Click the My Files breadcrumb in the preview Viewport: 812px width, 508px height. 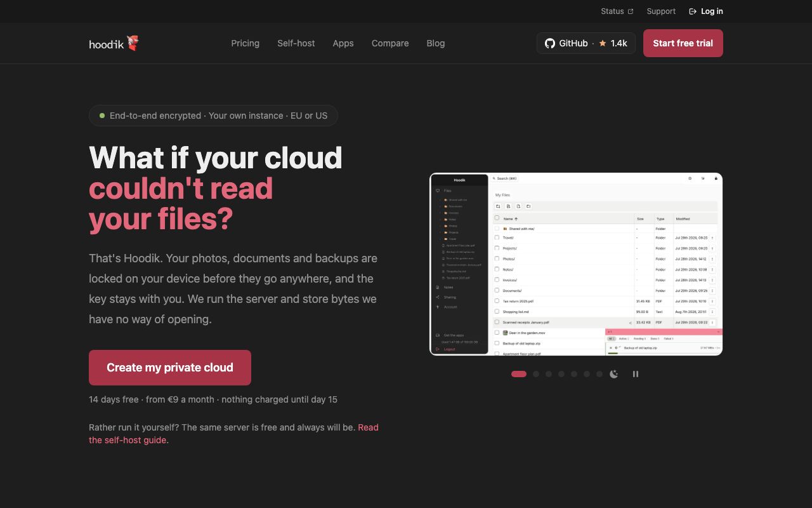click(502, 195)
